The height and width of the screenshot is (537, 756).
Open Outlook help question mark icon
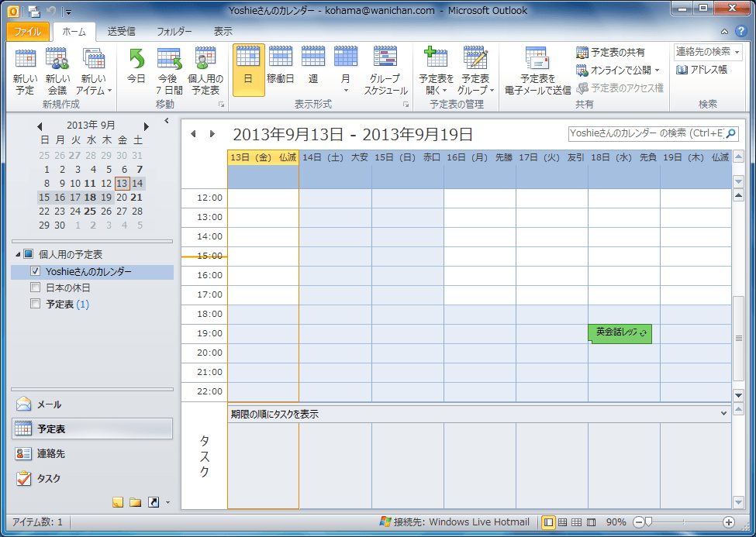(741, 31)
